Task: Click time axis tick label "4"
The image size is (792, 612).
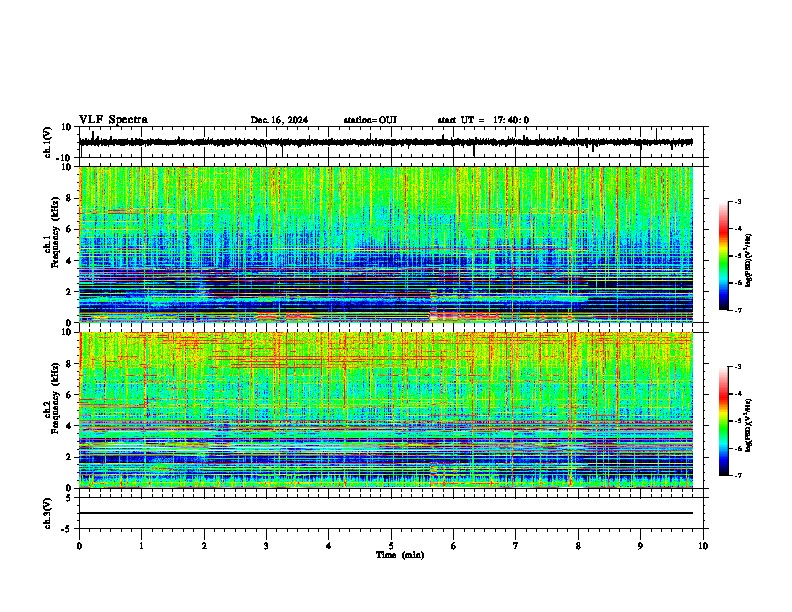Action: pos(329,546)
